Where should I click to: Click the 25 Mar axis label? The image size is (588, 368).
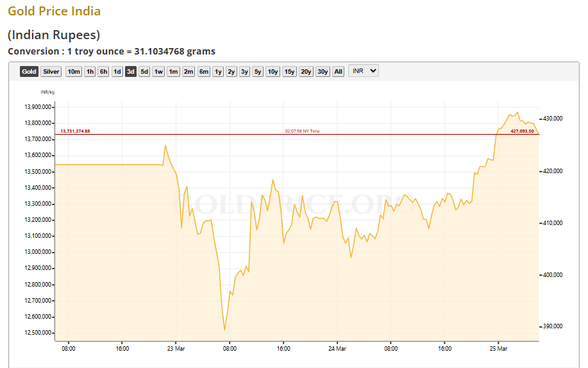498,349
